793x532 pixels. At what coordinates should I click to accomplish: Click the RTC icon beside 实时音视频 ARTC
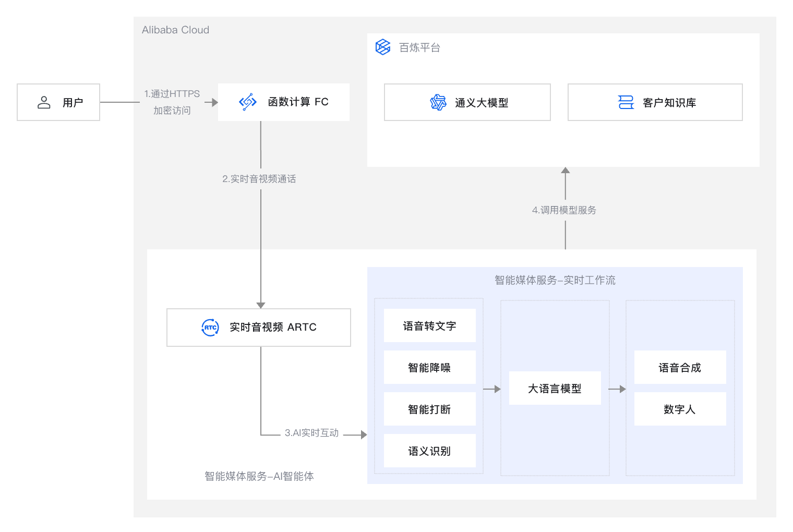(210, 328)
